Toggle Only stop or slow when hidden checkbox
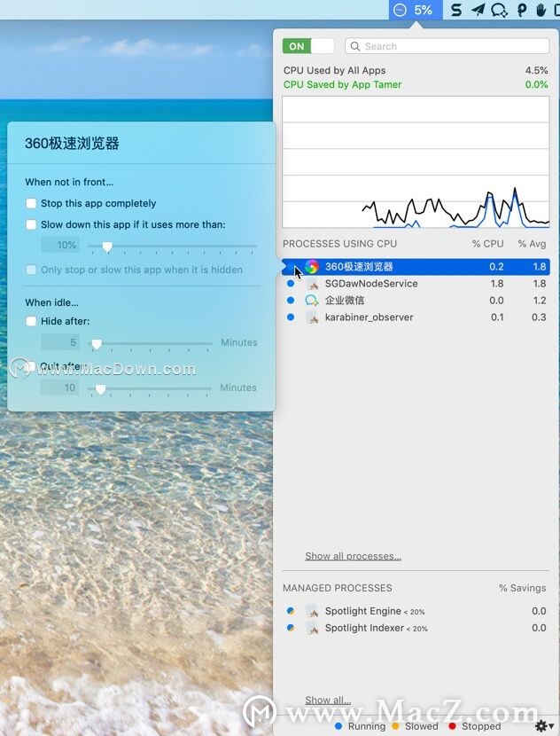This screenshot has width=560, height=736. (x=31, y=270)
